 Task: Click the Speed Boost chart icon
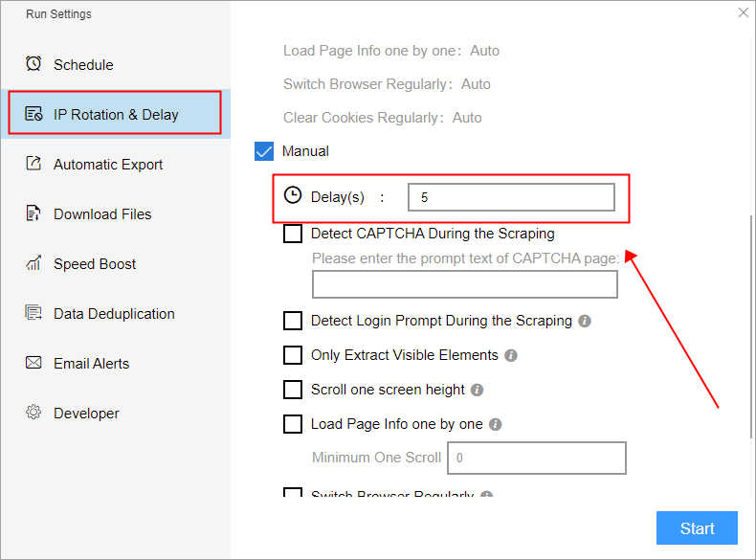click(x=33, y=263)
